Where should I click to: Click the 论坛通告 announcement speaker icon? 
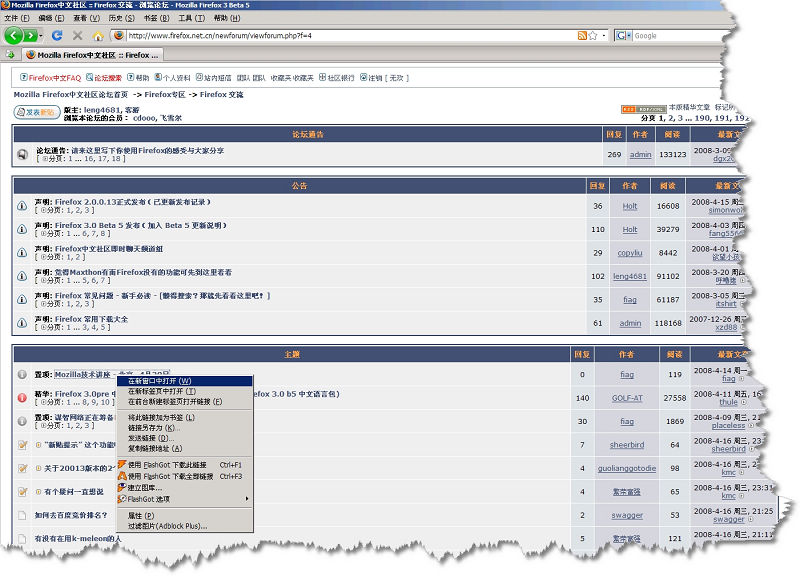click(x=22, y=154)
